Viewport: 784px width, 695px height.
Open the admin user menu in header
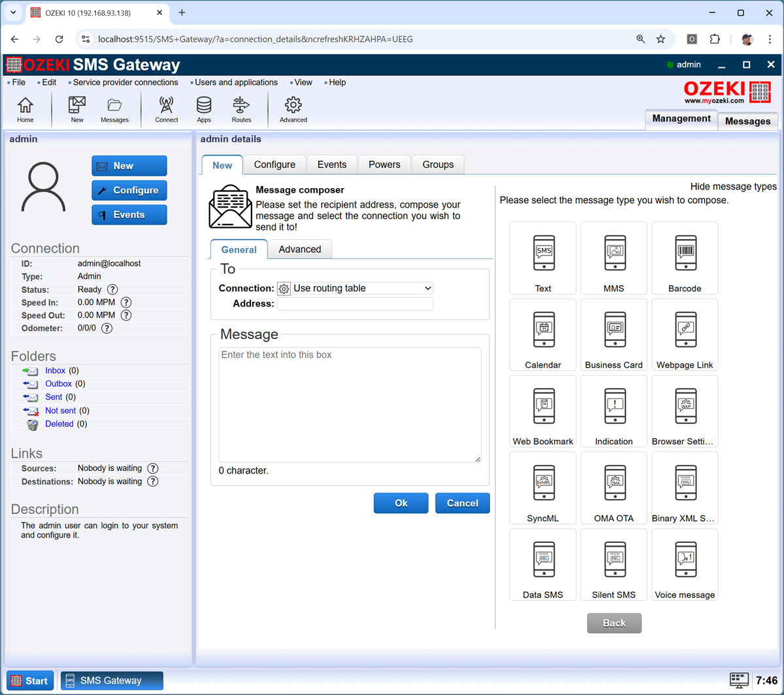[x=683, y=65]
